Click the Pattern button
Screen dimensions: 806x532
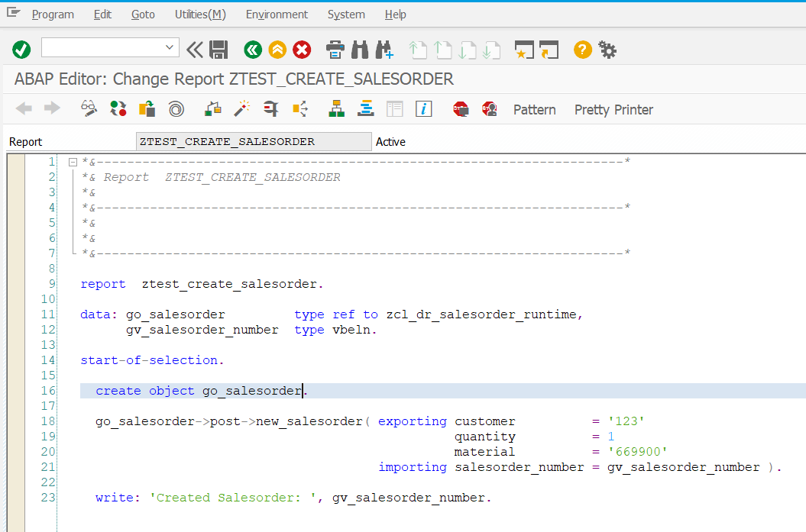[534, 110]
